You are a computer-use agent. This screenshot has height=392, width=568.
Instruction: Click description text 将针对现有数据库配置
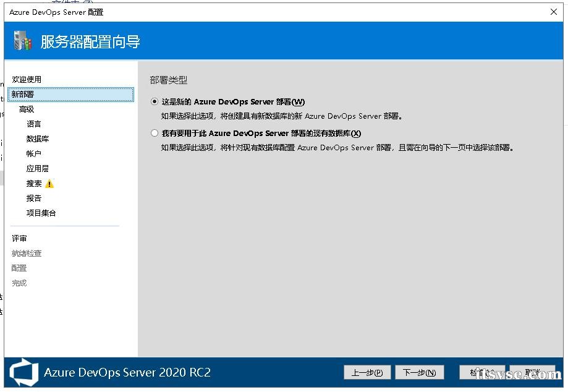[x=337, y=148]
